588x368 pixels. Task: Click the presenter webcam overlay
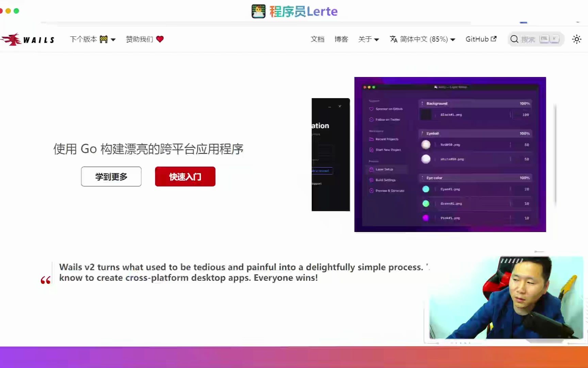click(506, 297)
